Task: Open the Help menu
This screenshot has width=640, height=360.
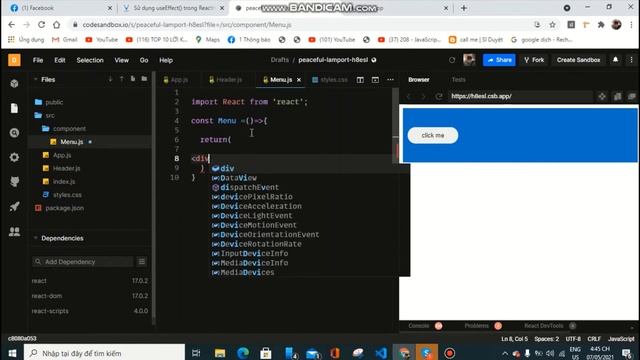Action: coord(166,60)
